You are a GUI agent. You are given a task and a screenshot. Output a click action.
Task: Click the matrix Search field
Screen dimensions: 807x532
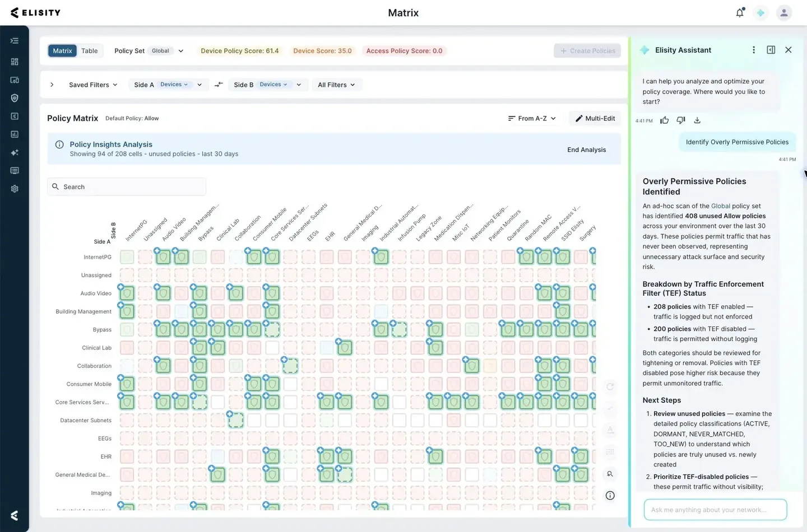point(127,187)
